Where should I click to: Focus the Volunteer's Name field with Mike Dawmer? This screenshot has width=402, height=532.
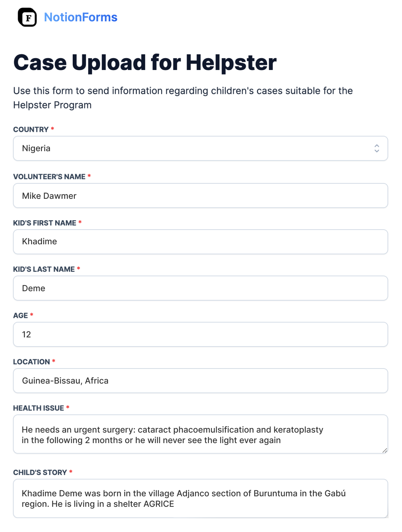200,196
